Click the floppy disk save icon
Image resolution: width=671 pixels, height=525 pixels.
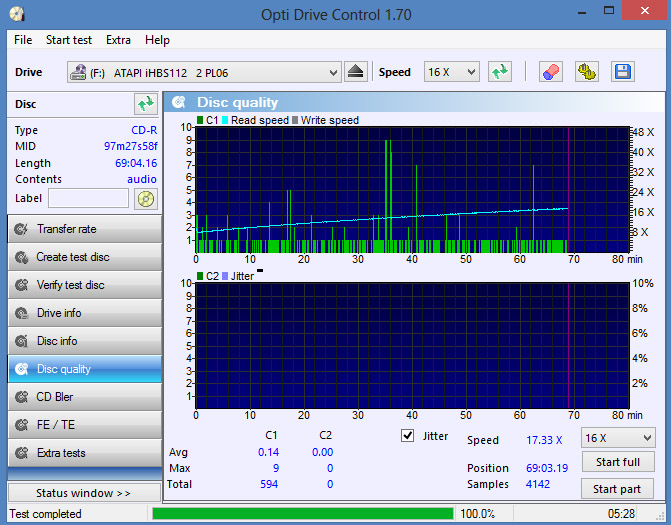623,72
